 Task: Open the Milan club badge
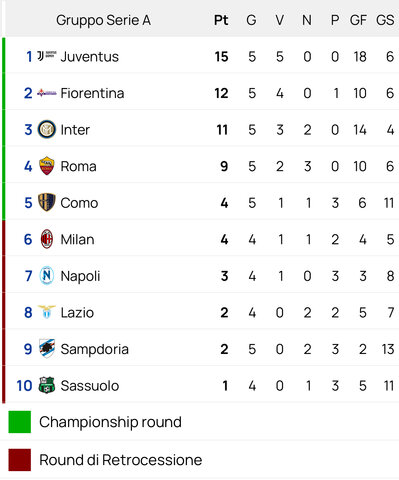pos(47,239)
